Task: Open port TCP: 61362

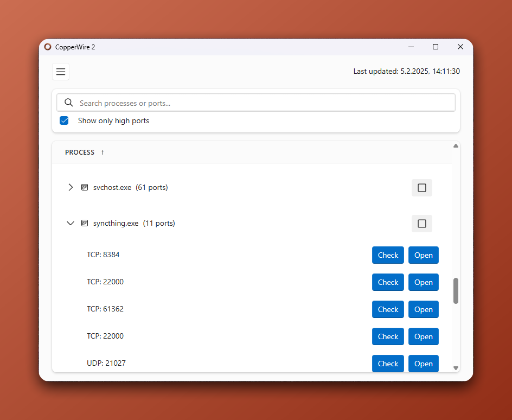Action: coord(424,309)
